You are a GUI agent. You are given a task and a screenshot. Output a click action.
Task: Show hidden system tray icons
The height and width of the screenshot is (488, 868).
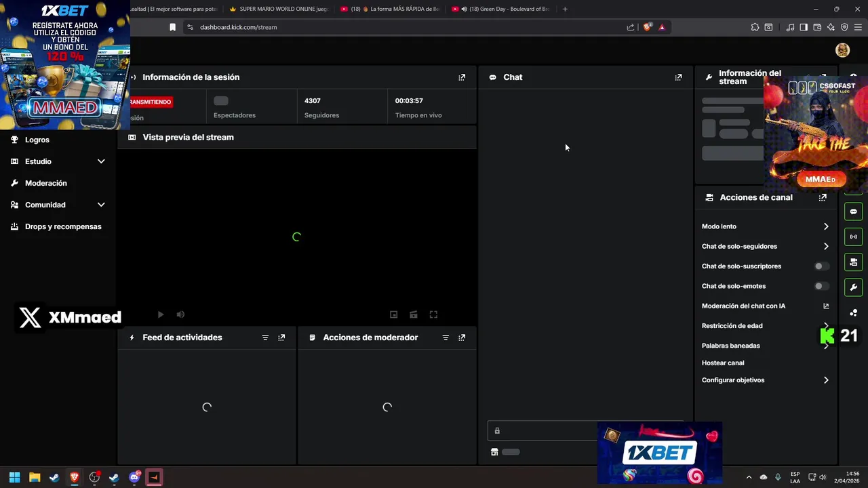point(749,477)
